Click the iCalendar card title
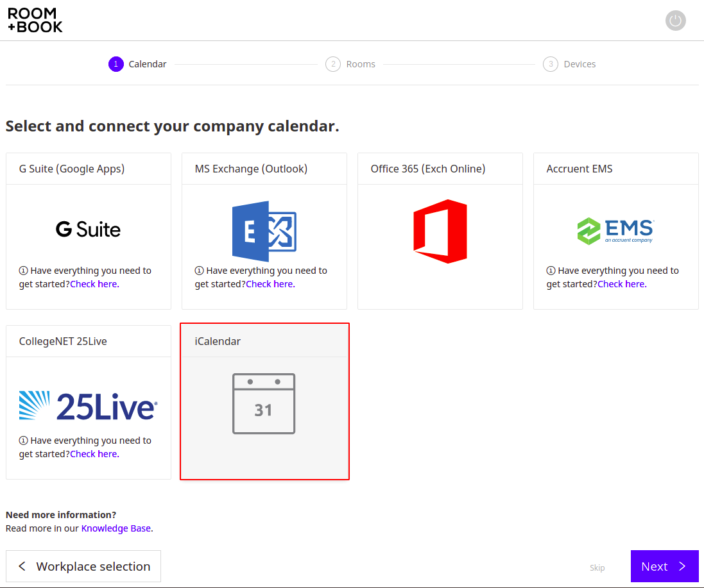The height and width of the screenshot is (588, 704). pos(218,341)
